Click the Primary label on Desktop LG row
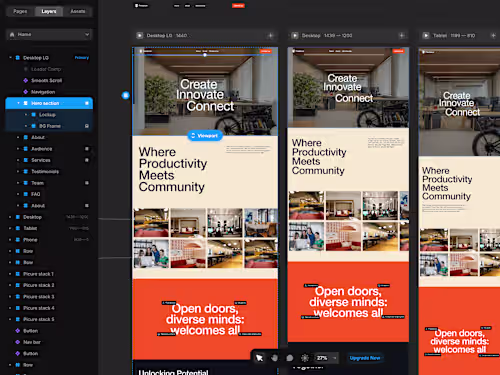 [x=82, y=58]
